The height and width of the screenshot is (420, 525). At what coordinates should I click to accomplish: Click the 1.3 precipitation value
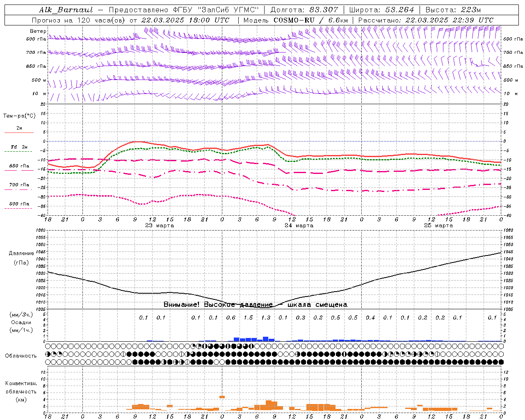point(266,317)
